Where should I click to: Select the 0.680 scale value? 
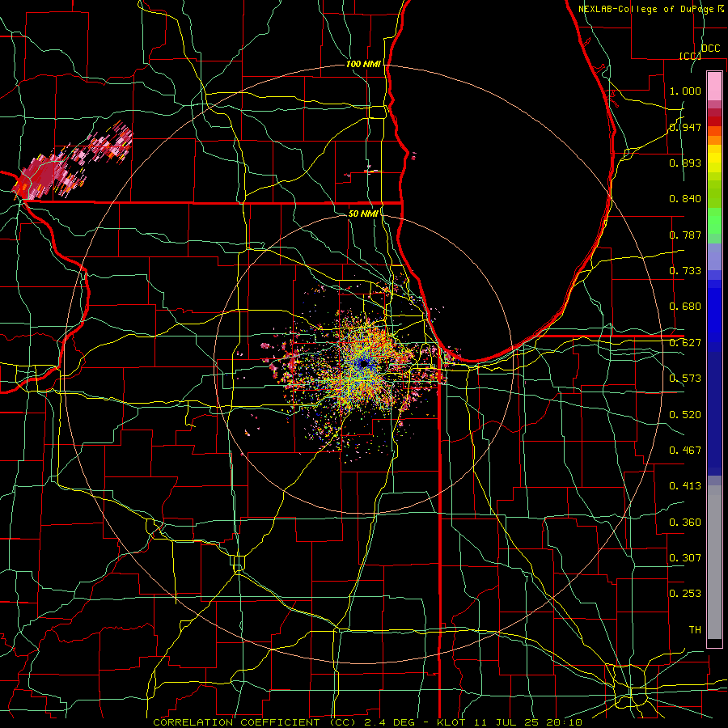685,307
